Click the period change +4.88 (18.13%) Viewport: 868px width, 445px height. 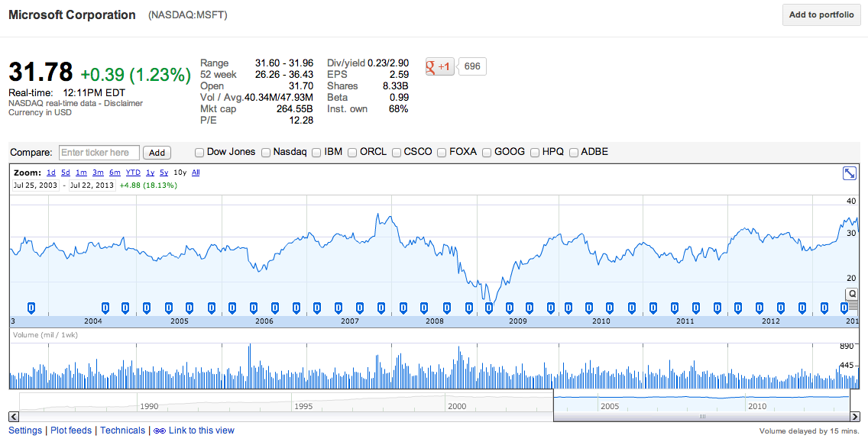point(148,185)
